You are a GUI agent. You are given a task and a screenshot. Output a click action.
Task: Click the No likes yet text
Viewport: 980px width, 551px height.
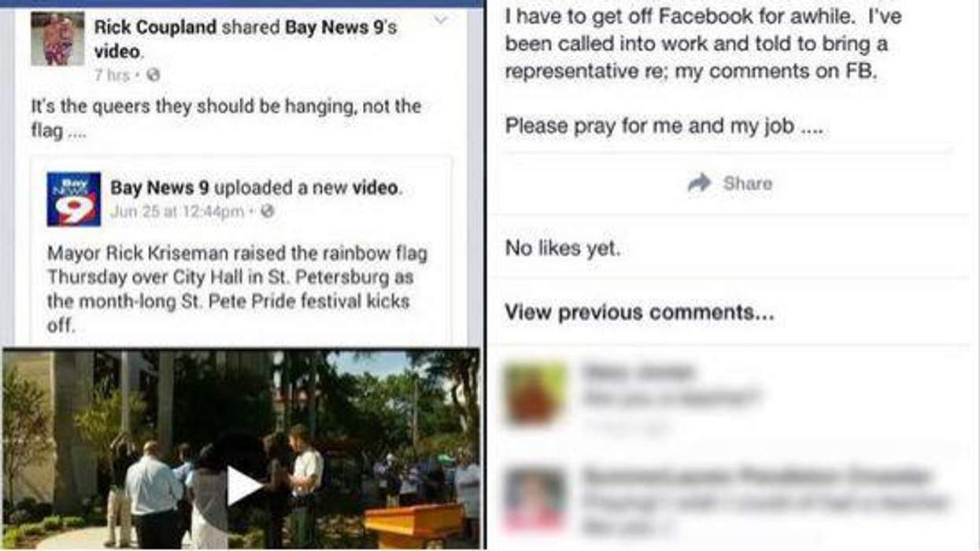click(x=563, y=249)
